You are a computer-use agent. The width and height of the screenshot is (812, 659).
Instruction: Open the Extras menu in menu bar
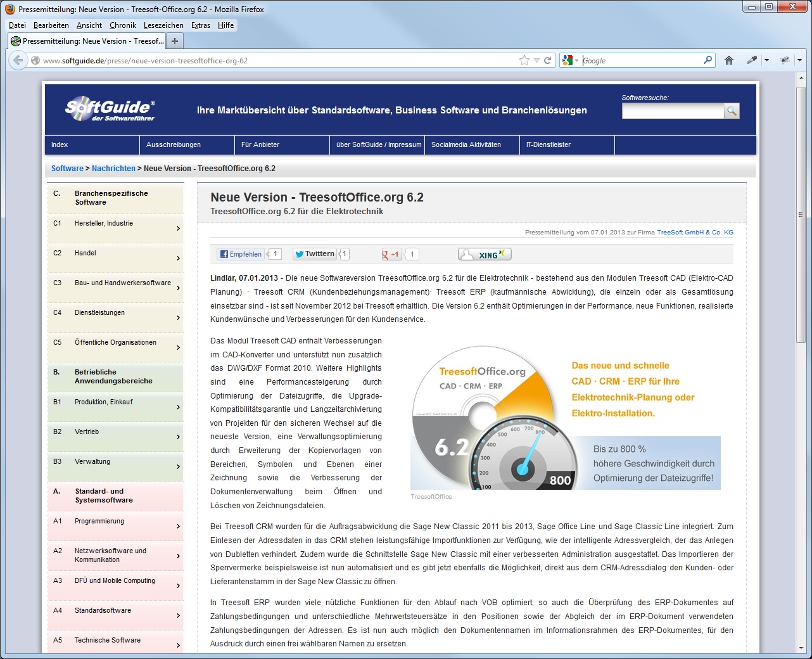[201, 25]
